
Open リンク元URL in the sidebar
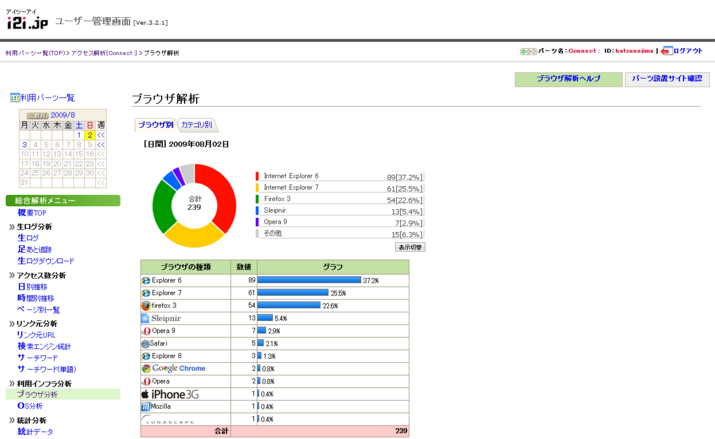pyautogui.click(x=36, y=335)
